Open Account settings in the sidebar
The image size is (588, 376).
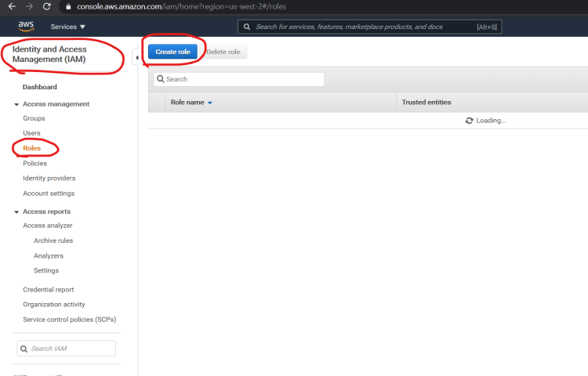[x=49, y=193]
